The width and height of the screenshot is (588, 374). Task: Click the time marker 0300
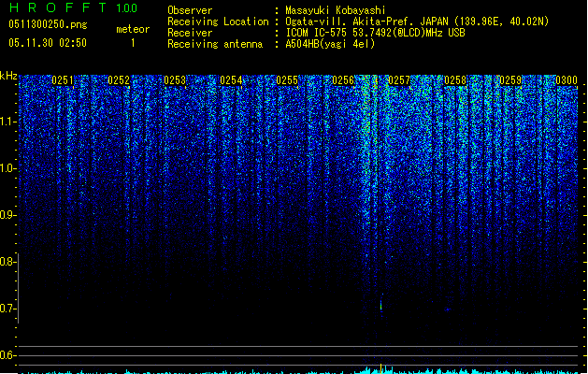[566, 80]
